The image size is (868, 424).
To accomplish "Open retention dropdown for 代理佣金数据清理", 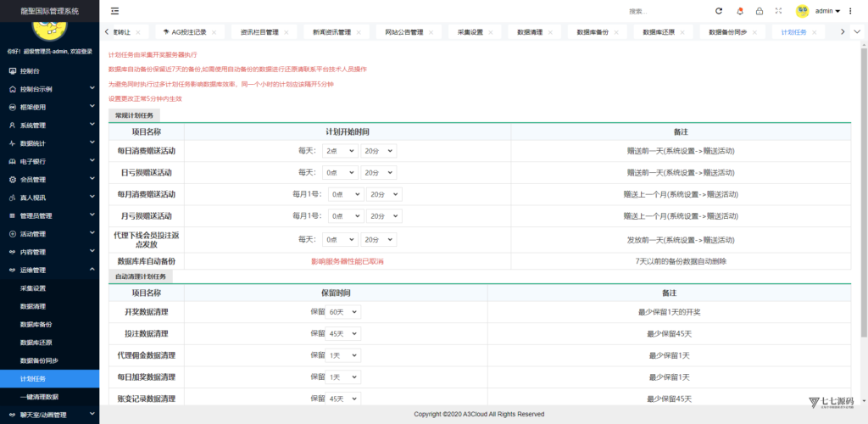I will (x=342, y=355).
